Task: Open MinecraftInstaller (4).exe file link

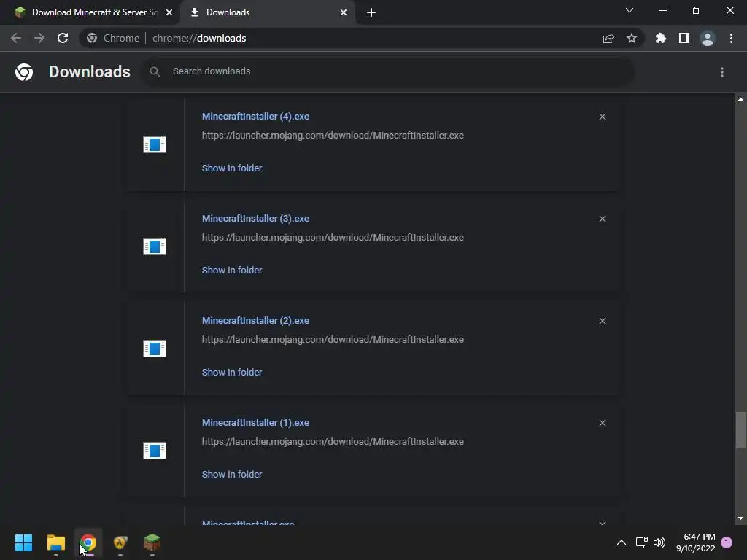Action: pos(255,116)
